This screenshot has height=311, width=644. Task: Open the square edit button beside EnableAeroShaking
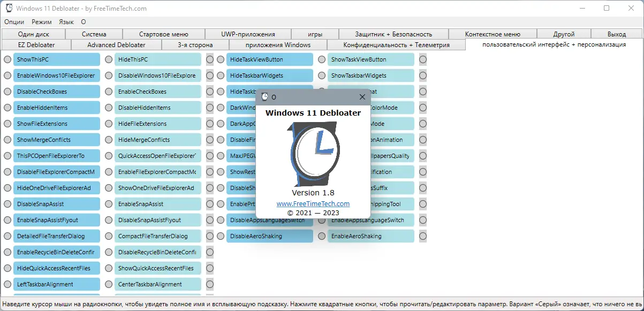[x=423, y=236]
